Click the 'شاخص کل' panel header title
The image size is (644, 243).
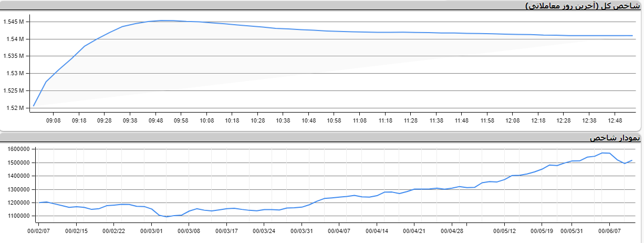[583, 6]
